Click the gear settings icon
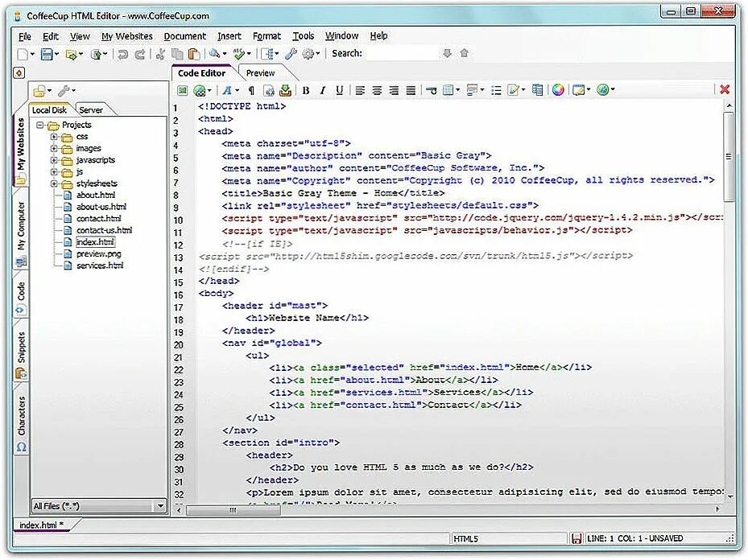748x560 pixels. (308, 54)
